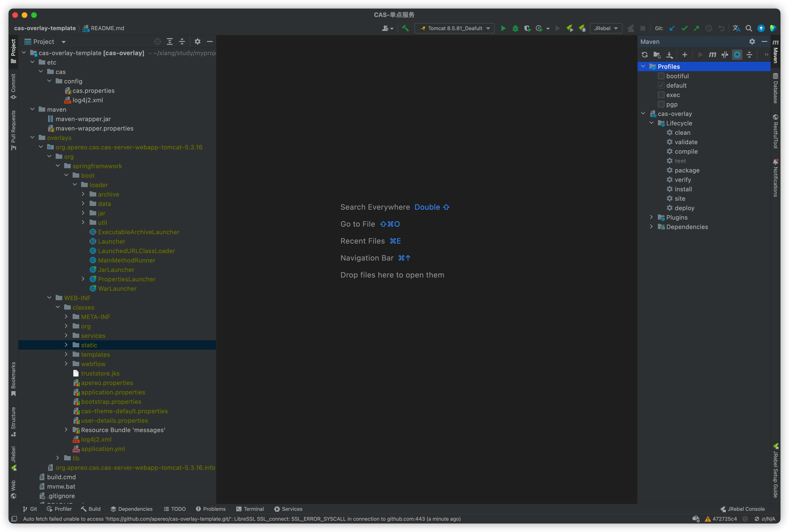Download Maven sources and documentation icon
The height and width of the screenshot is (532, 789).
tap(669, 55)
